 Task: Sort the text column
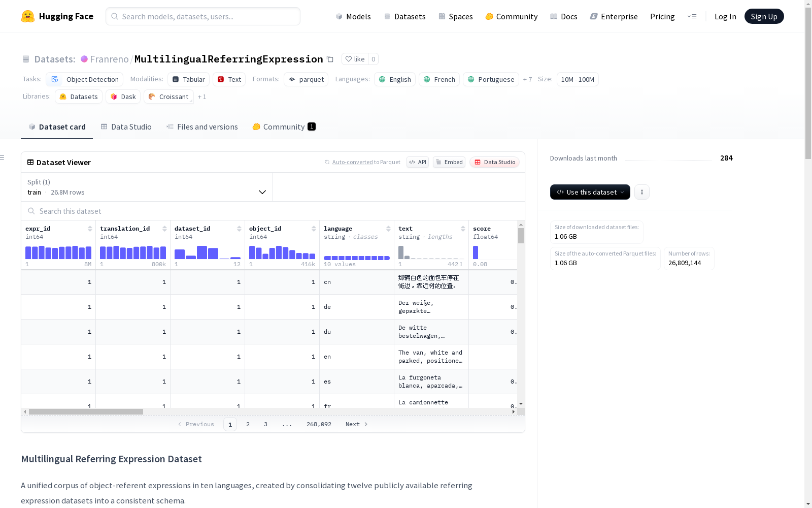coord(463,229)
